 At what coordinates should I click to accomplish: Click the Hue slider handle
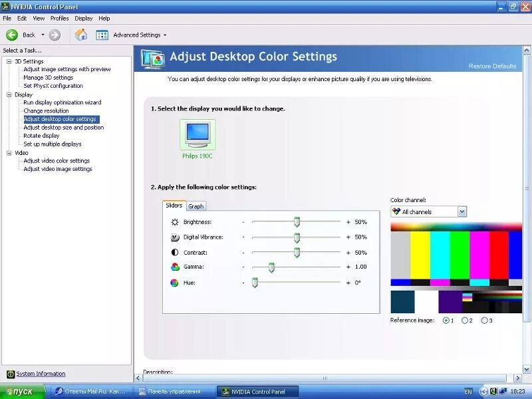pyautogui.click(x=255, y=283)
